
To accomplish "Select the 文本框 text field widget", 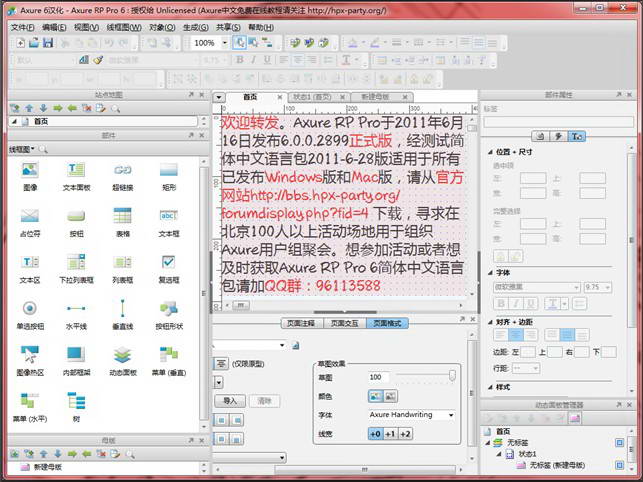I will click(169, 223).
